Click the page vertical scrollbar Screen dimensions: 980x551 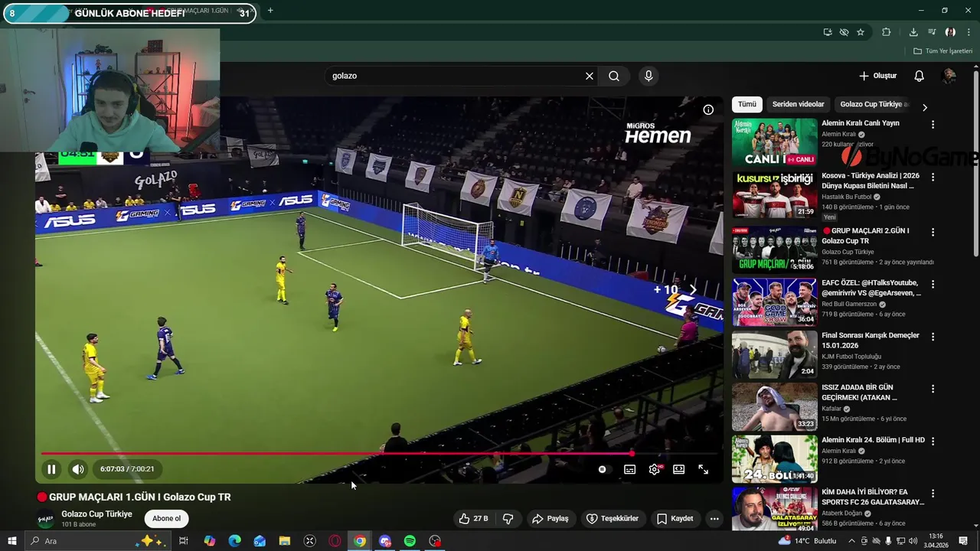click(976, 165)
